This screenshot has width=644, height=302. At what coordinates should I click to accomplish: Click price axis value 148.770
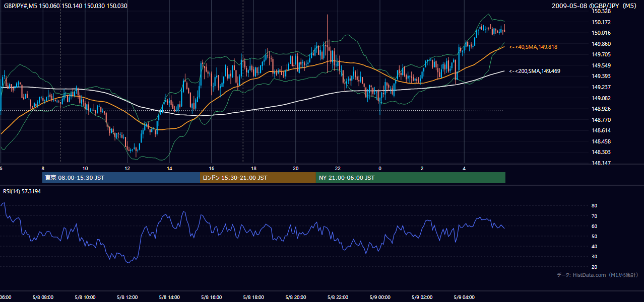click(x=601, y=120)
